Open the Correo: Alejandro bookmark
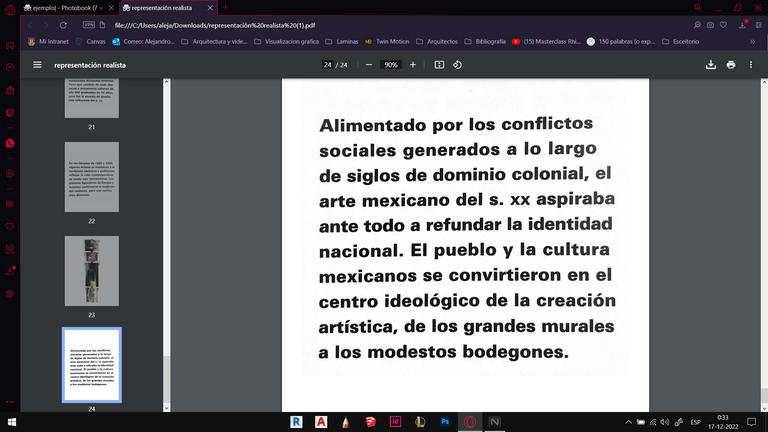This screenshot has height=432, width=768. click(x=144, y=42)
